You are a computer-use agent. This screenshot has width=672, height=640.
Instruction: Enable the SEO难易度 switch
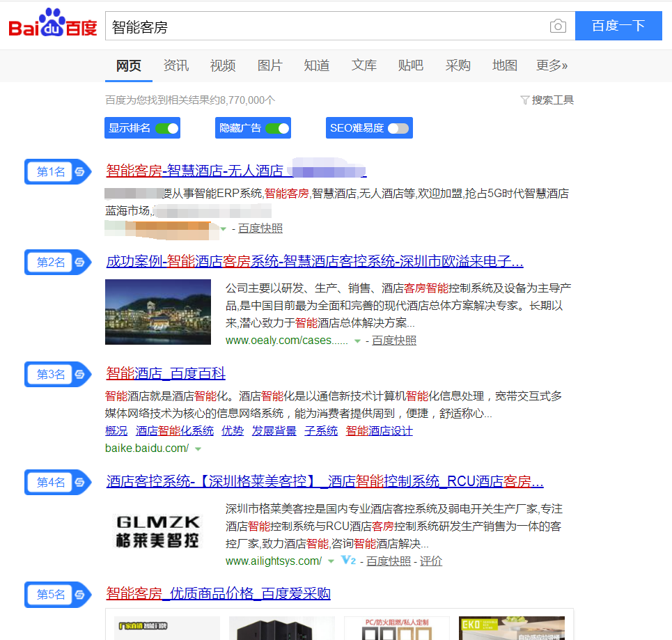click(x=398, y=128)
